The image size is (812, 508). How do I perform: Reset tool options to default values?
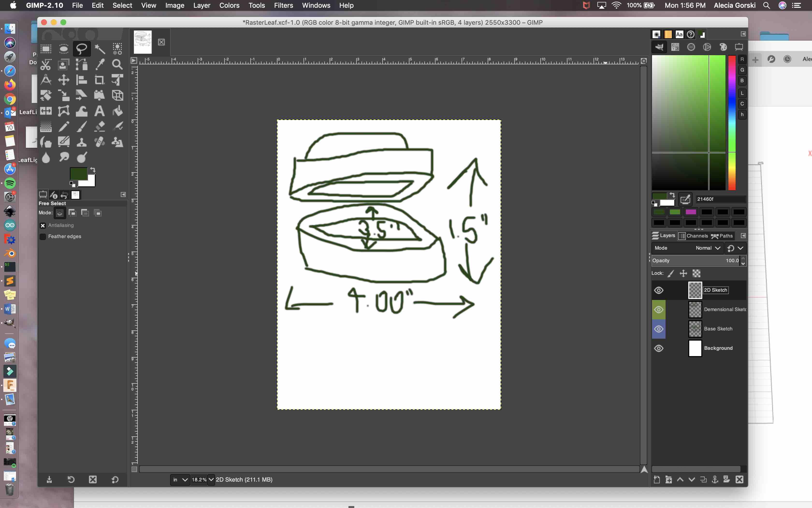click(x=115, y=479)
